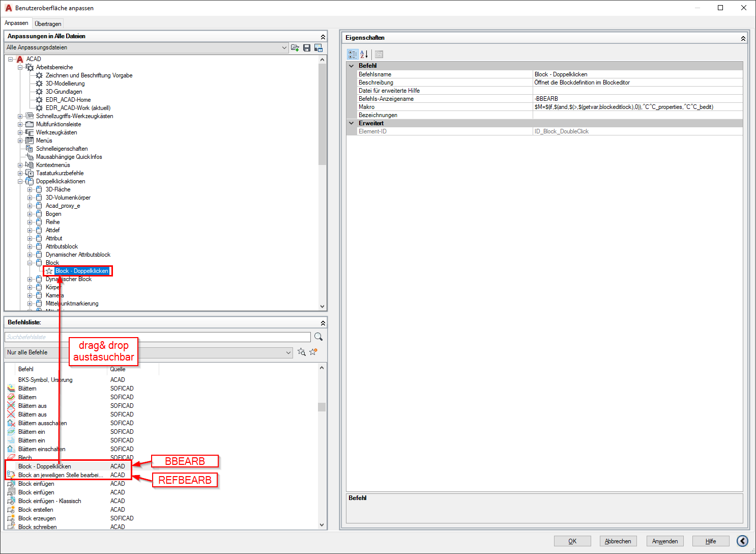
Task: Switch to the Übertragen tab
Action: click(x=48, y=24)
